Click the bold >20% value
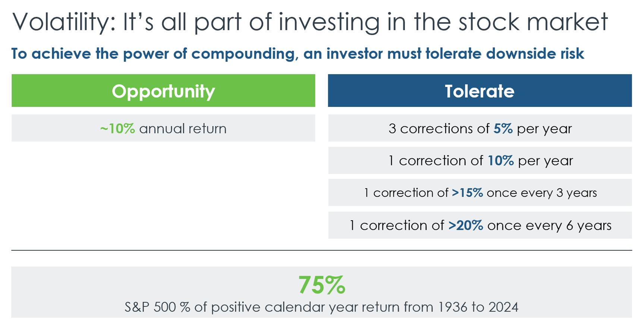Viewport: 644px width, 326px height. [x=465, y=225]
